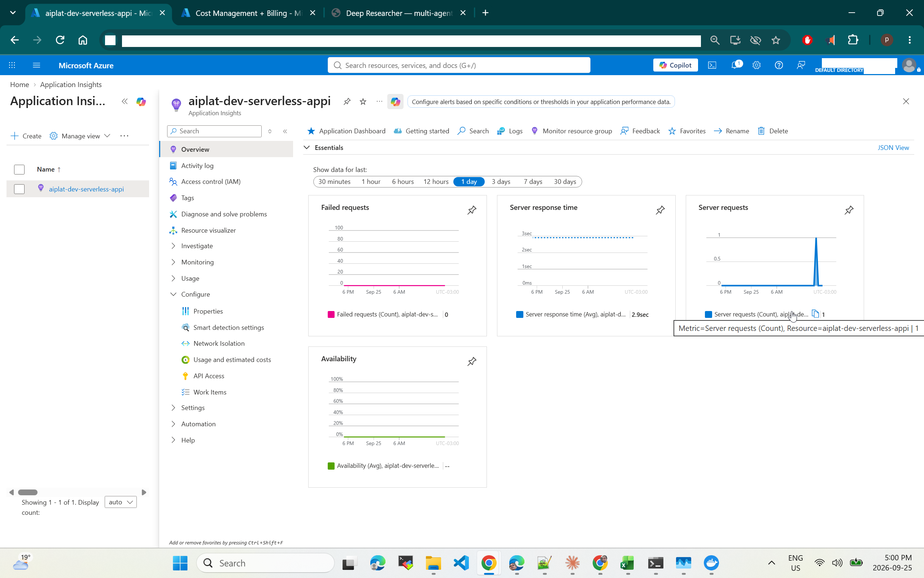Open Manage view dropdown
The width and height of the screenshot is (924, 578).
pyautogui.click(x=80, y=136)
